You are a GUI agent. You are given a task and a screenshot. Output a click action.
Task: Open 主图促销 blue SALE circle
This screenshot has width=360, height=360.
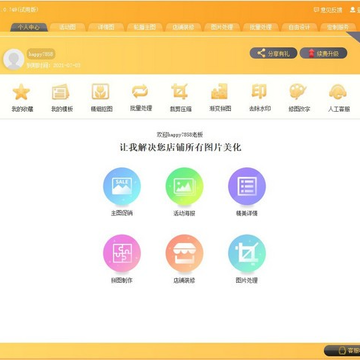[122, 186]
